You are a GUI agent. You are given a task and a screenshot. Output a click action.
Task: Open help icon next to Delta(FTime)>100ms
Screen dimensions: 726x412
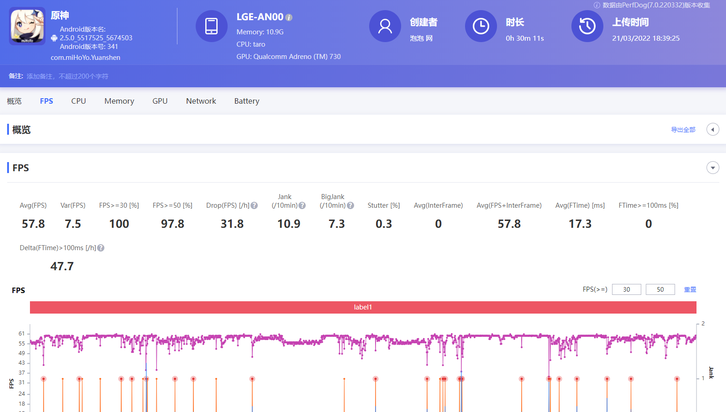tap(101, 248)
